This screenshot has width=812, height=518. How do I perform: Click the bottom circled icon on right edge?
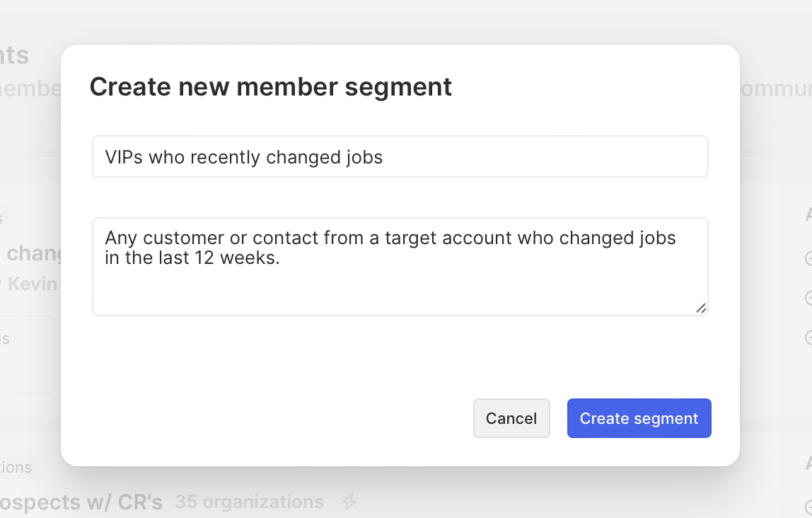[808, 336]
